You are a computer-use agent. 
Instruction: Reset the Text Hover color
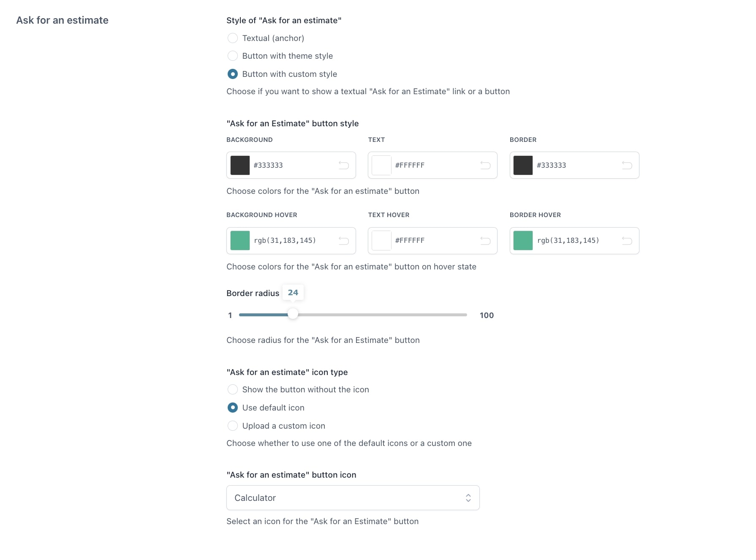click(485, 241)
